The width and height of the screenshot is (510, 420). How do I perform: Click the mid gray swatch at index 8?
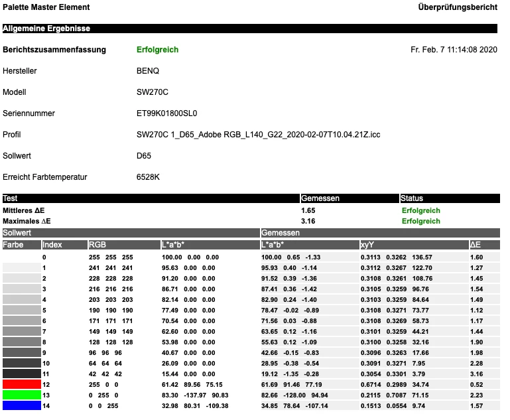(x=22, y=342)
